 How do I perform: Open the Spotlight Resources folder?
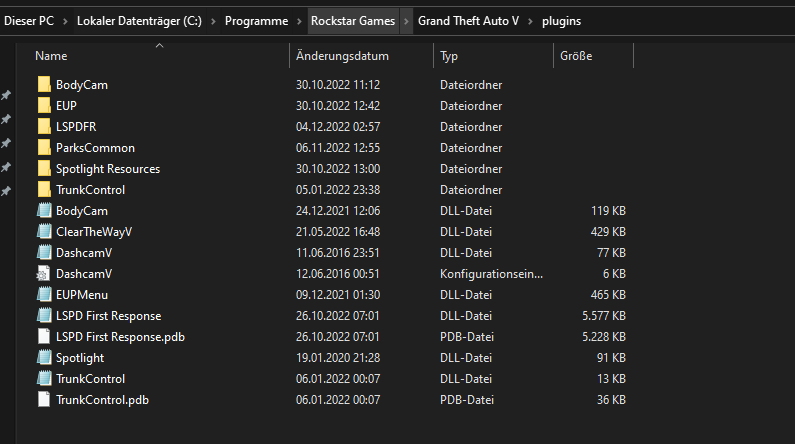tap(107, 169)
